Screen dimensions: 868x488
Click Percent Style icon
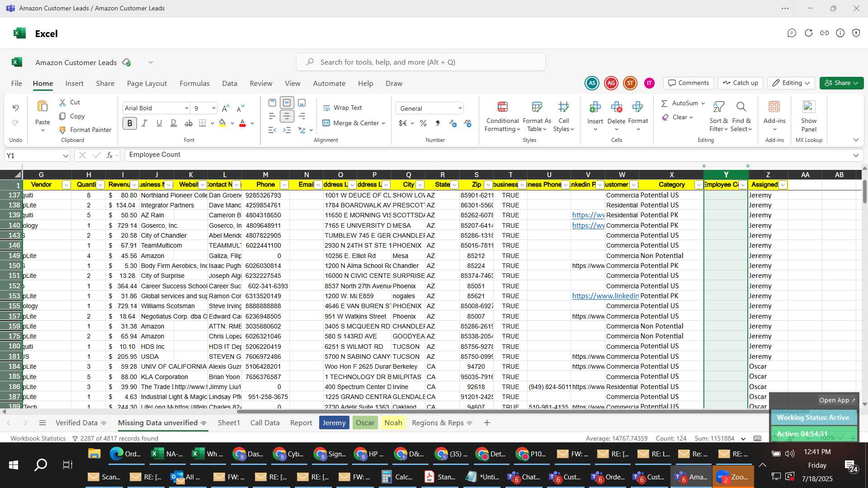423,123
